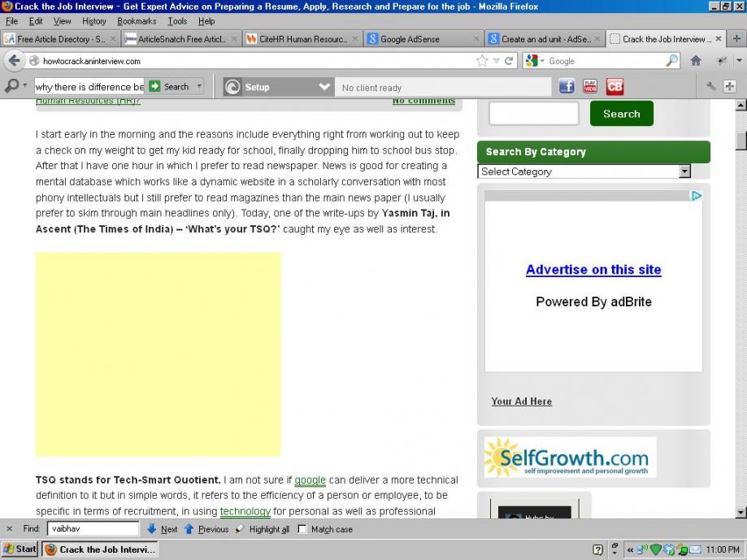
Task: Open the View menu
Action: 62,21
